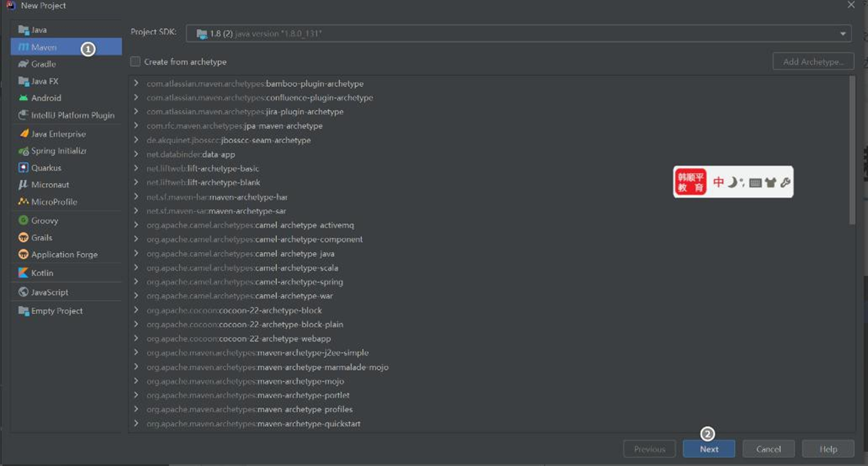Enable Create from archetype checkbox
The height and width of the screenshot is (466, 868).
135,62
